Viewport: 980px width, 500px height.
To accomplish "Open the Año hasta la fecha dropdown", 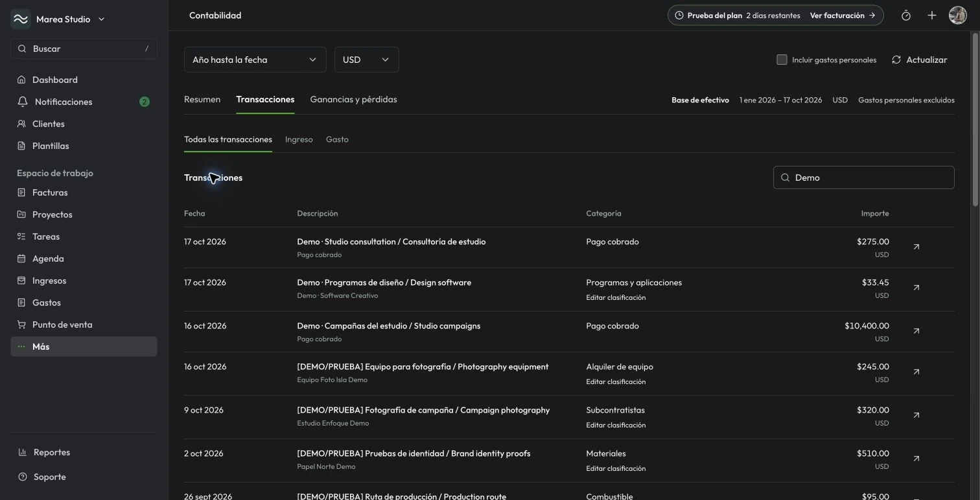I will click(x=255, y=60).
